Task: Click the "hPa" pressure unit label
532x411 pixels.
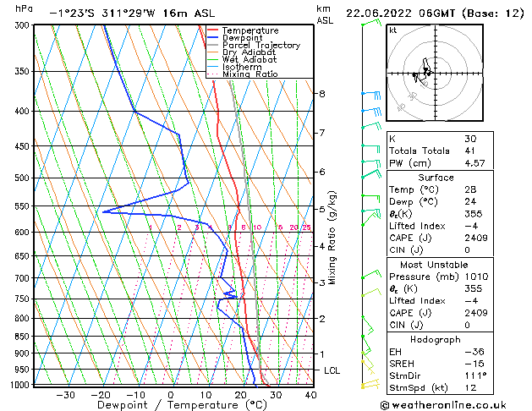Action: (x=24, y=8)
